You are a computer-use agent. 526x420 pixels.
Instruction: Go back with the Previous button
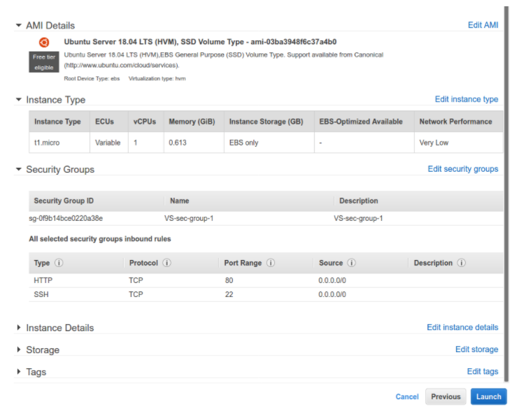tap(446, 397)
